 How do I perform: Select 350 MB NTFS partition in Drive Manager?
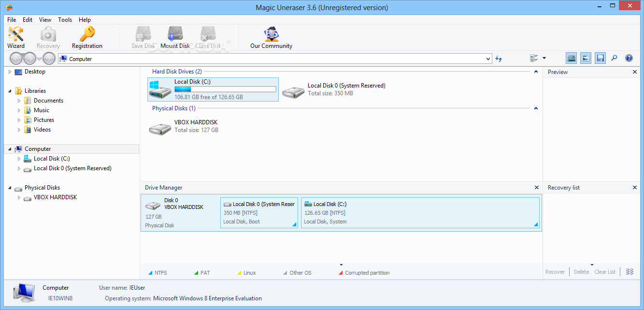[259, 213]
